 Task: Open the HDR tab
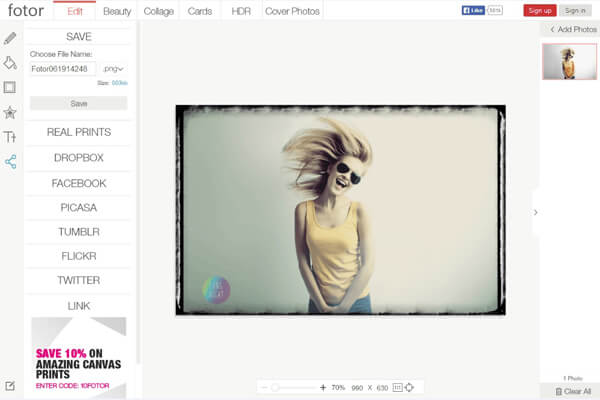[x=242, y=11]
